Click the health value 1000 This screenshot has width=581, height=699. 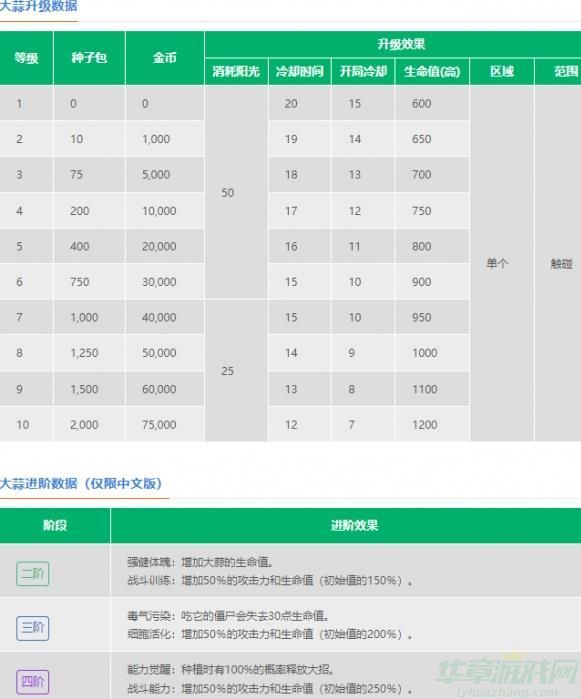pos(424,353)
